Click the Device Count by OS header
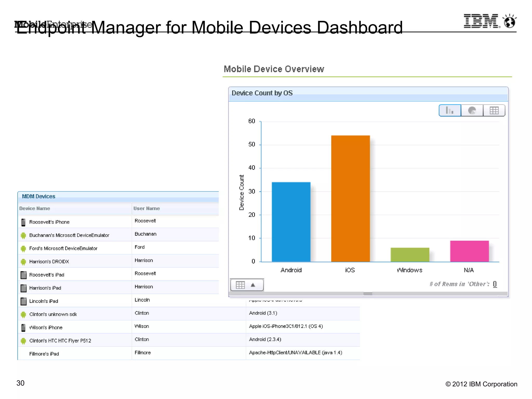532x399 pixels. click(368, 94)
